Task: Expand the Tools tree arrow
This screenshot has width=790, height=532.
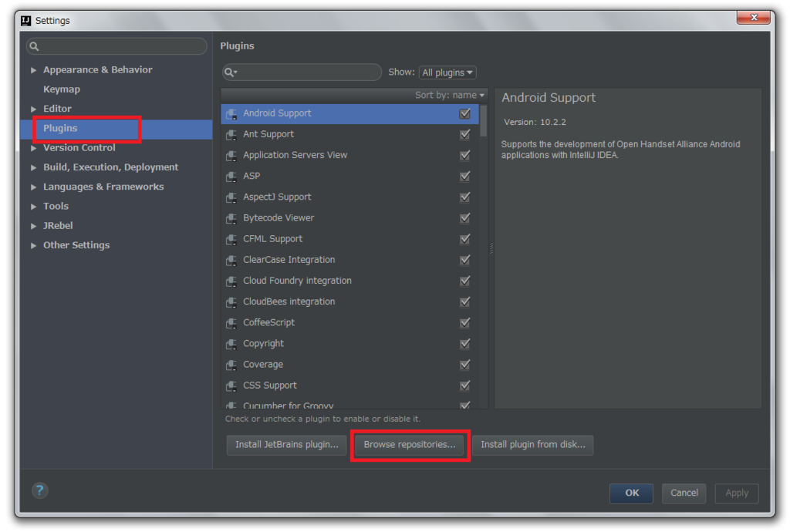Action: click(33, 207)
